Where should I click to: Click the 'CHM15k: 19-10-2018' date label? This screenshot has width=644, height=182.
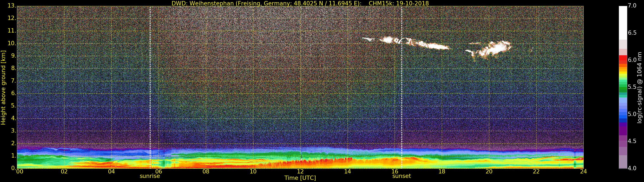coord(399,3)
